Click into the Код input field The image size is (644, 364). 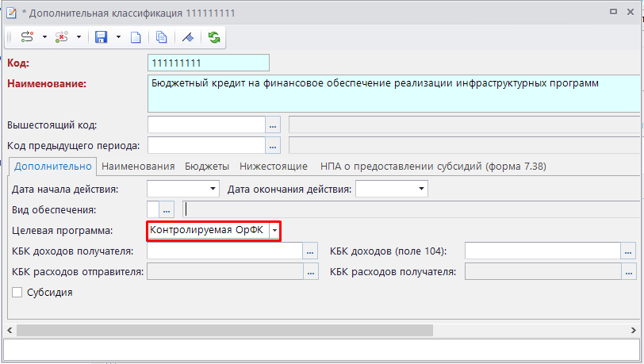pos(209,63)
